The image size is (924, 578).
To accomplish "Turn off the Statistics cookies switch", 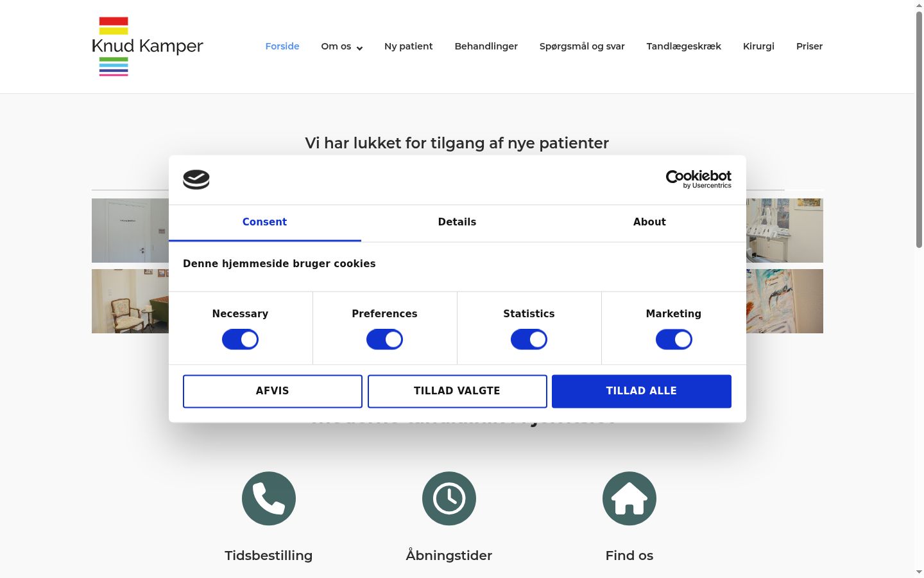I will pos(529,340).
